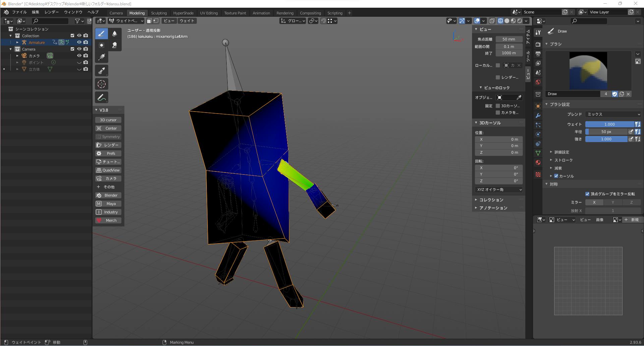Open the Texture checker properties tab

[538, 175]
